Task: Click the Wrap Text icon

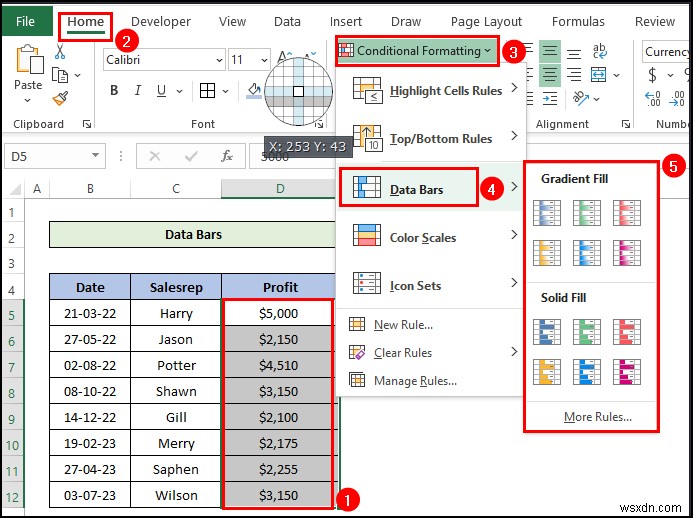Action: [x=599, y=51]
